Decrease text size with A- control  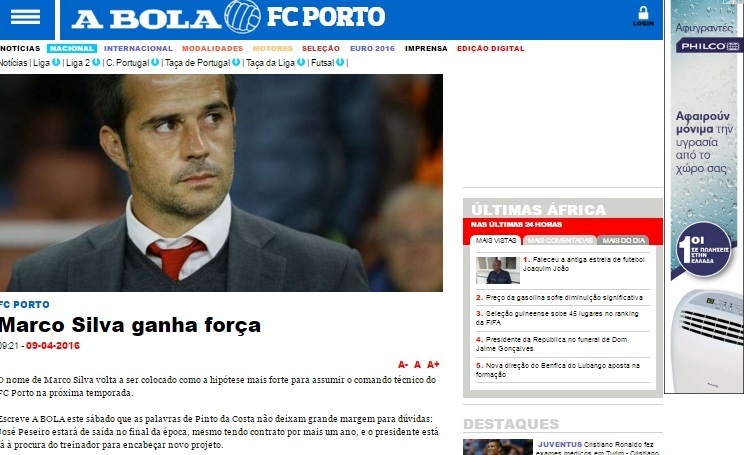pos(403,364)
